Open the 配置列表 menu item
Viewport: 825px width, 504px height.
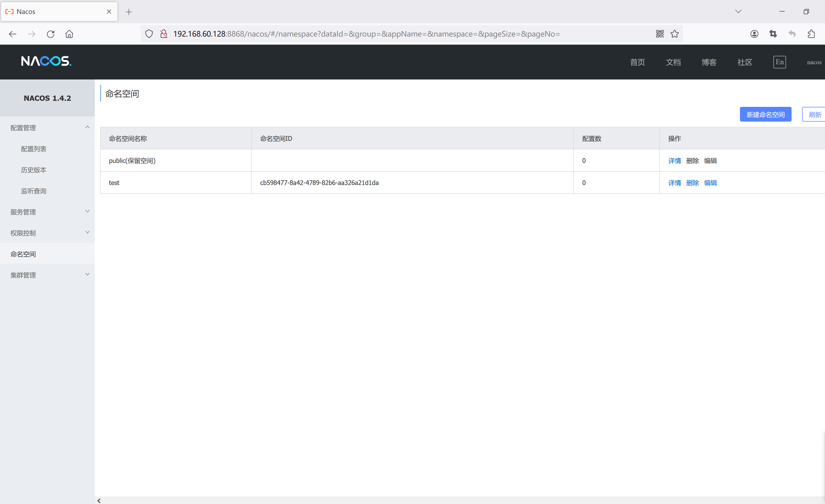[34, 149]
